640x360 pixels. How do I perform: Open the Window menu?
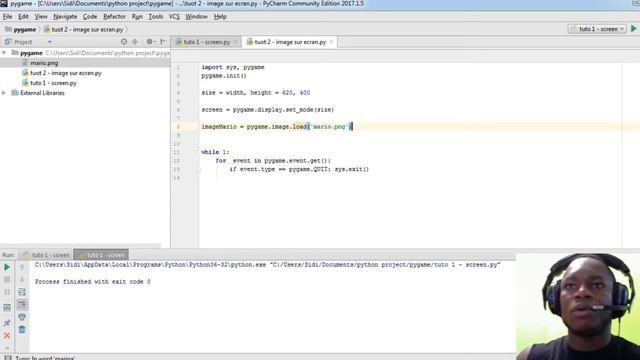coord(196,17)
